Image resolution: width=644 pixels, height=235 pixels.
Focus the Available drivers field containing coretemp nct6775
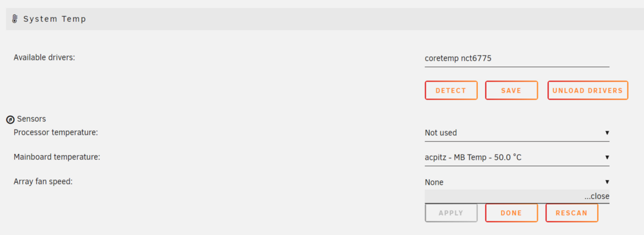pos(516,59)
